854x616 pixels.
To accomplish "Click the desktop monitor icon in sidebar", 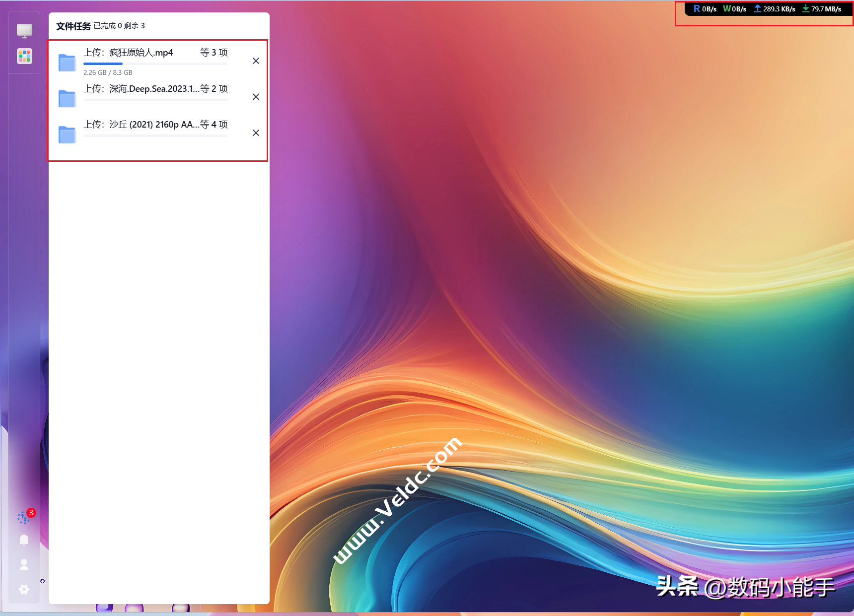I will [x=24, y=31].
